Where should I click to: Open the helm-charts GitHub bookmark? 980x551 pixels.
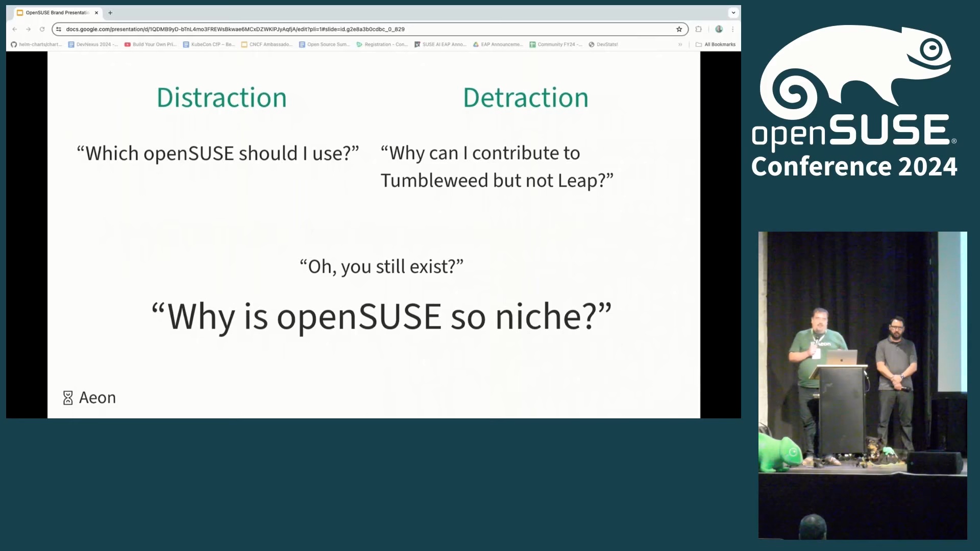tap(36, 44)
